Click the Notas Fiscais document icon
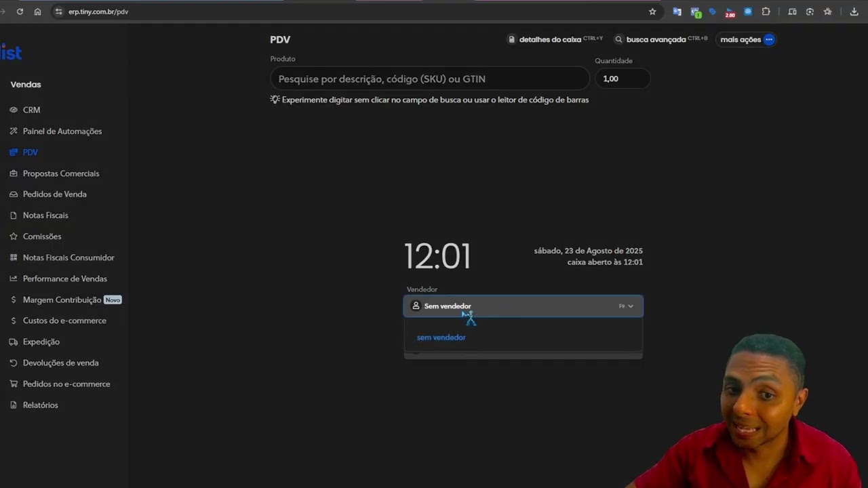868x488 pixels. [x=14, y=216]
